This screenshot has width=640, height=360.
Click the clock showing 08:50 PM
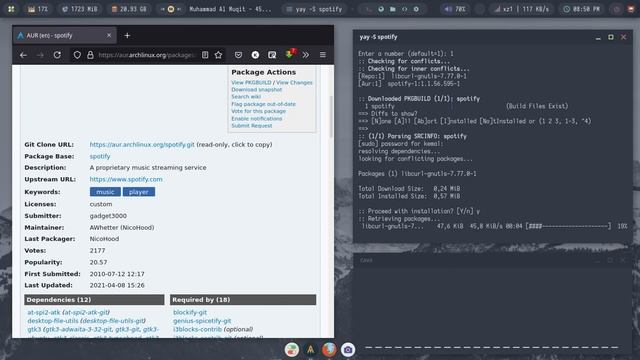click(582, 9)
